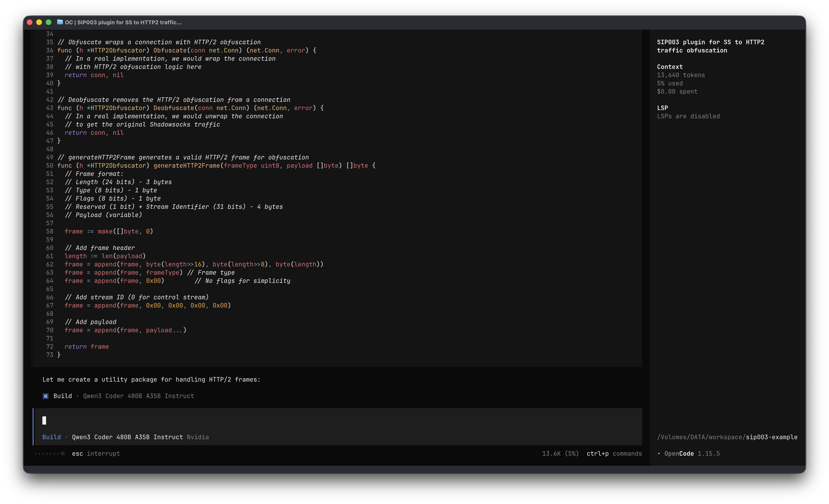
Task: Click the $0.00 spent value
Action: point(677,92)
